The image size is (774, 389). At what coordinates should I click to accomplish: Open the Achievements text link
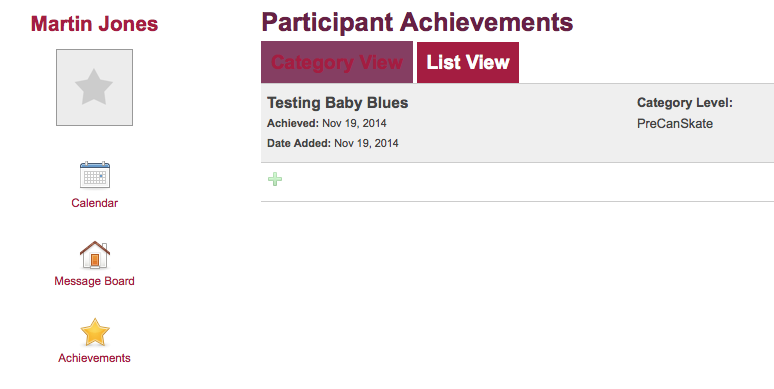tap(94, 358)
